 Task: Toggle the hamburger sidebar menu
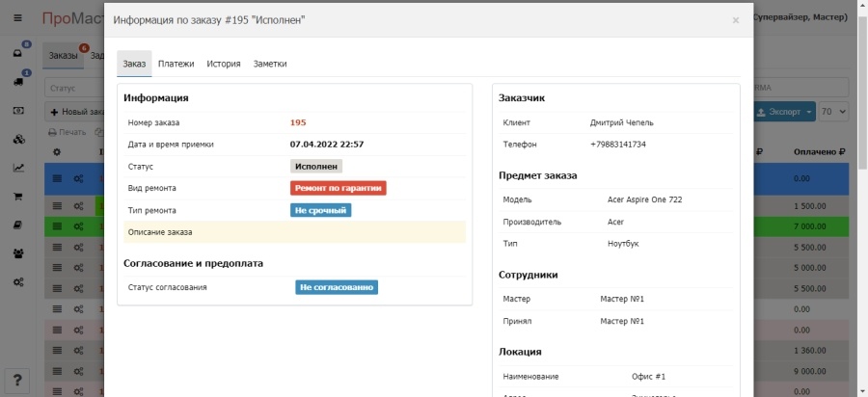(x=18, y=18)
